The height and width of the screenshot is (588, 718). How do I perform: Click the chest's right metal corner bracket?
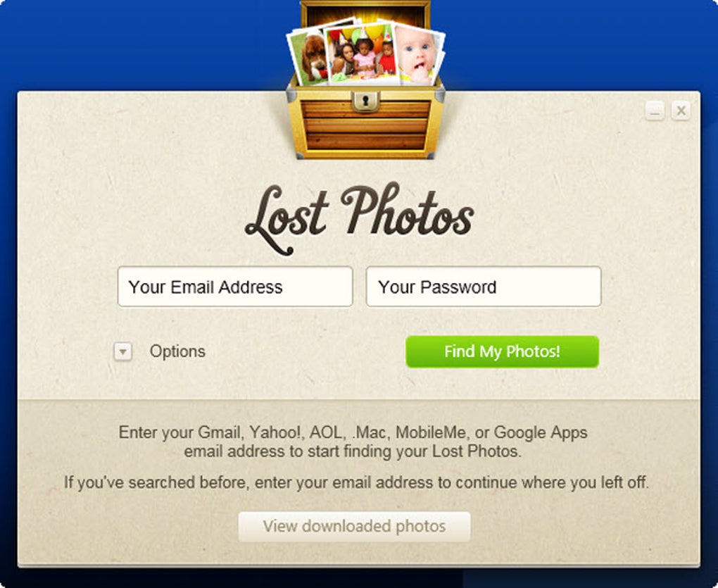[x=439, y=95]
